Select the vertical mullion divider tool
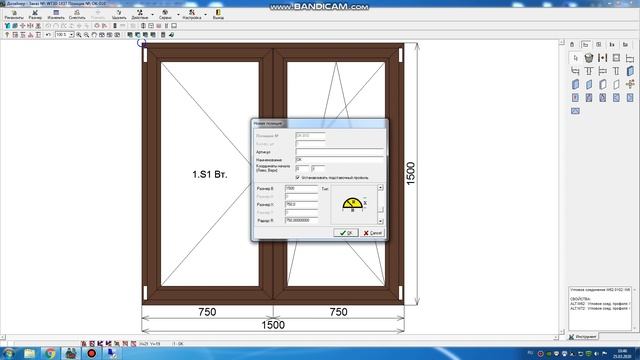 pyautogui.click(x=602, y=58)
